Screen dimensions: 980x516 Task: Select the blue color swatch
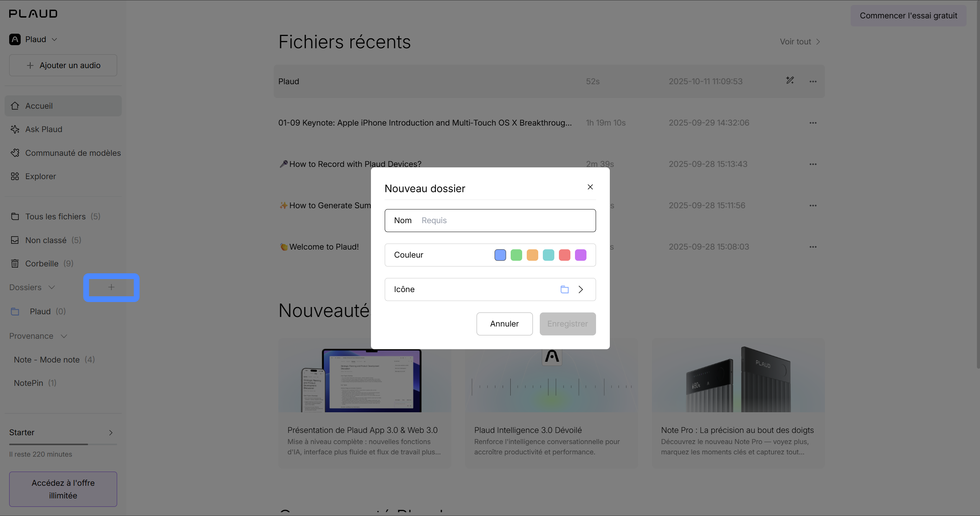click(x=500, y=255)
